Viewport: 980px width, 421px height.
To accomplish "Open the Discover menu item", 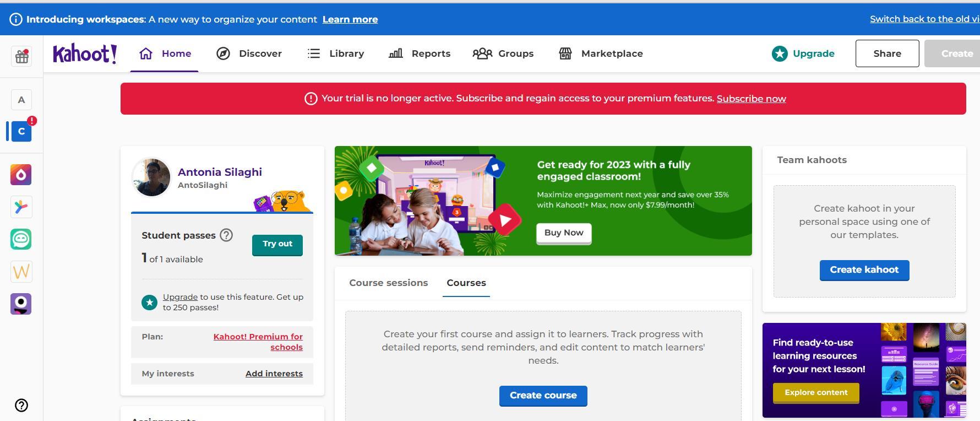I will (249, 53).
